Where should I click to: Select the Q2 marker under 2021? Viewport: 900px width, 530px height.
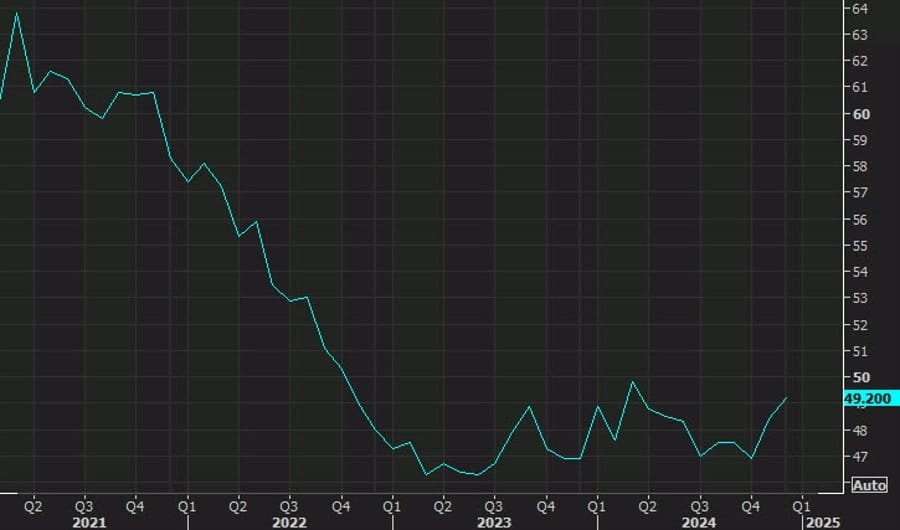pos(32,504)
